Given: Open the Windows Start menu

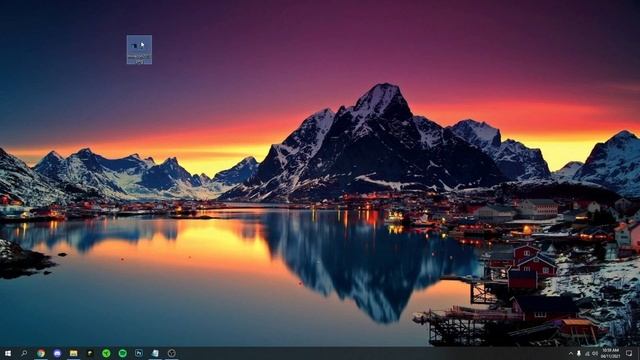Looking at the screenshot, I should pyautogui.click(x=7, y=353).
